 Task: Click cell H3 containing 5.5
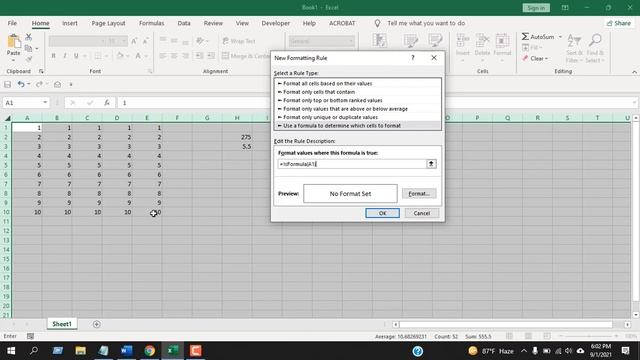click(237, 147)
